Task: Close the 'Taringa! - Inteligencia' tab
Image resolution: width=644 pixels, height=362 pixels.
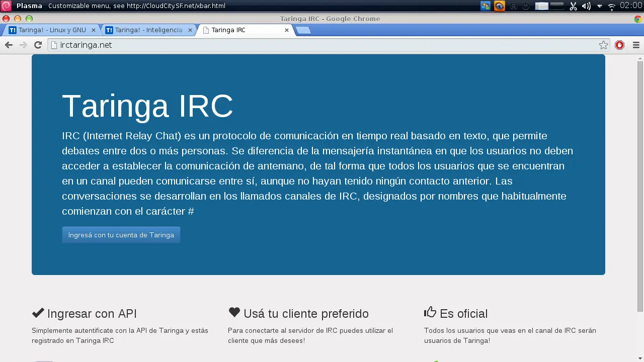Action: pos(190,30)
